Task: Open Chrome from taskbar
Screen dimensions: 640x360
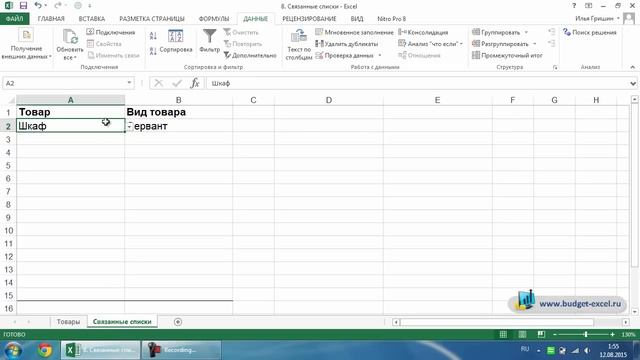Action: tap(45, 350)
